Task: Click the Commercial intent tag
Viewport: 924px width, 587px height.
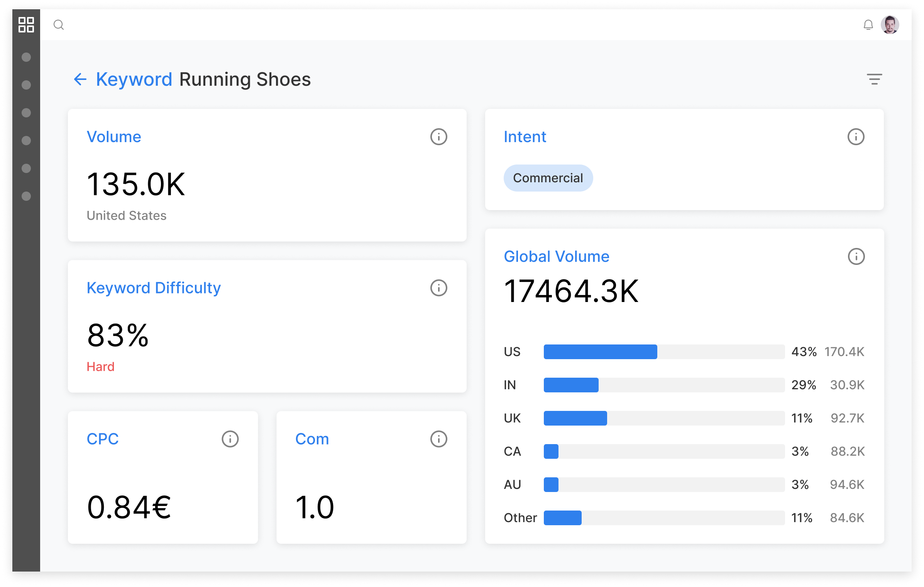Action: point(548,178)
